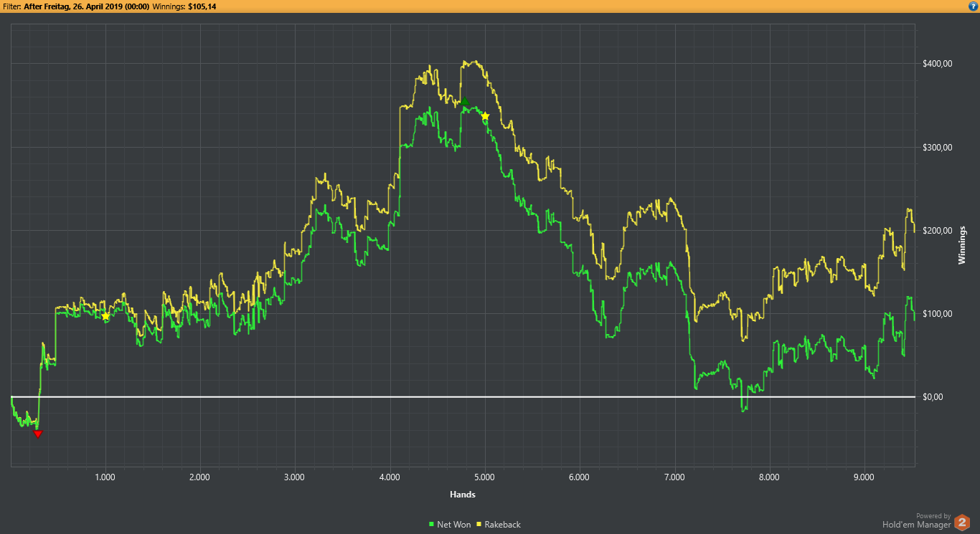Viewport: 980px width, 534px height.
Task: Click the filter date 'After Freitag, 26. April 2019 (00:00)'
Action: tap(88, 6)
